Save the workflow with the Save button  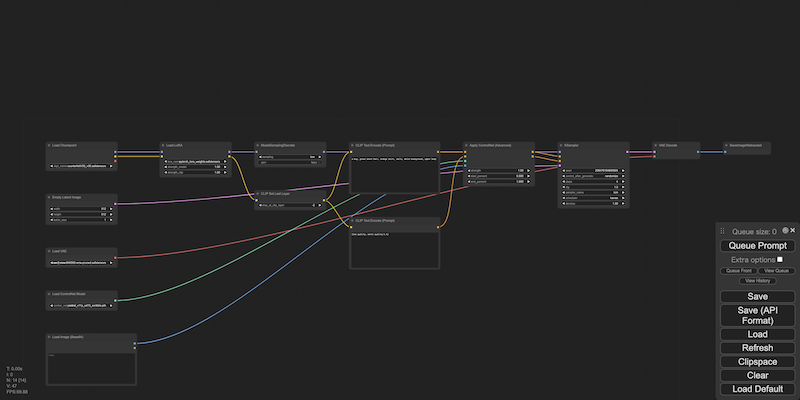tap(757, 296)
